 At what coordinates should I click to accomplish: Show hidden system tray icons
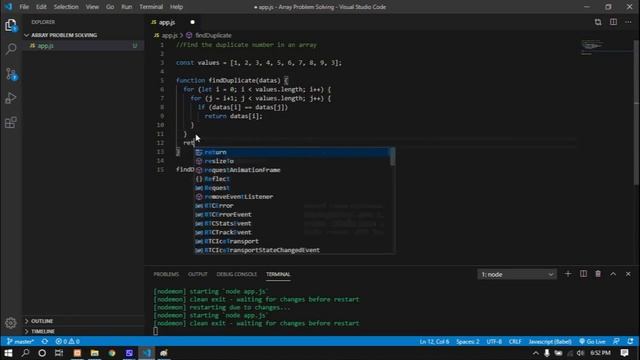536,353
